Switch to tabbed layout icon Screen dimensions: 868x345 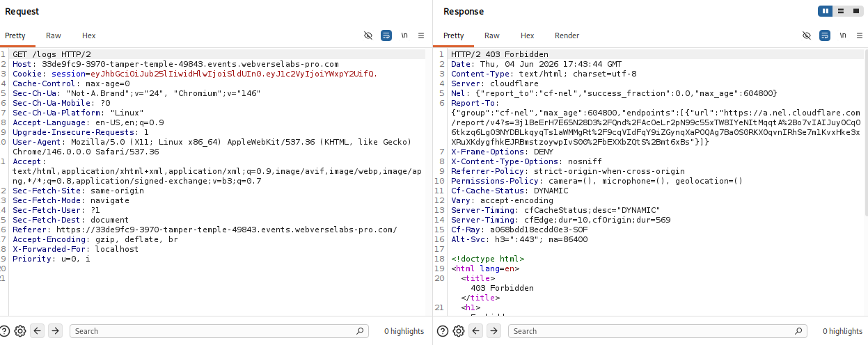point(855,11)
